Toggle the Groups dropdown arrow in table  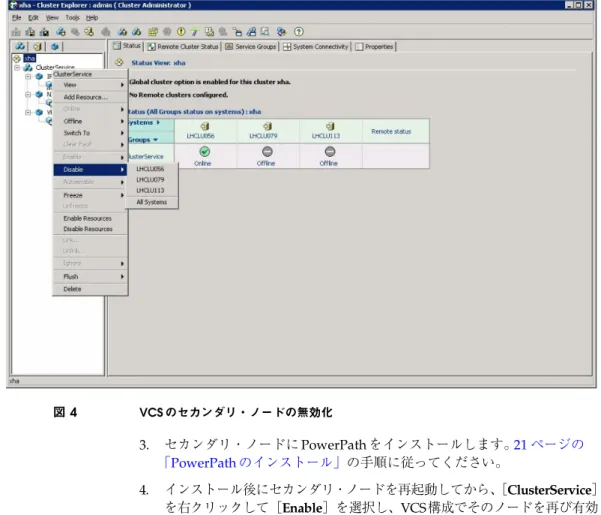coord(156,140)
